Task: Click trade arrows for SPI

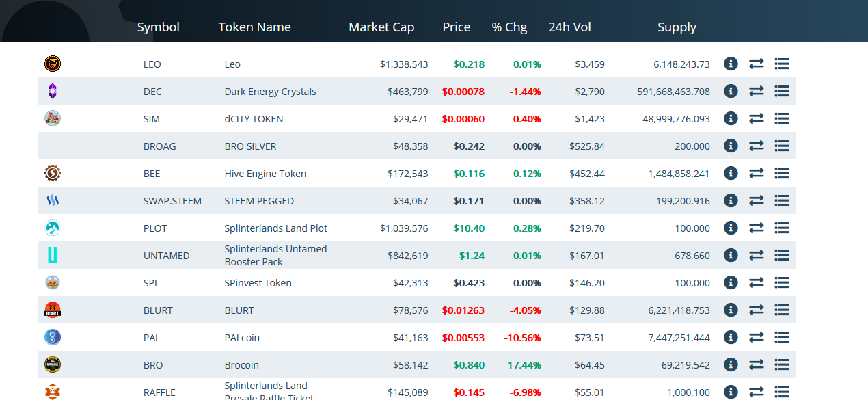Action: coord(756,282)
